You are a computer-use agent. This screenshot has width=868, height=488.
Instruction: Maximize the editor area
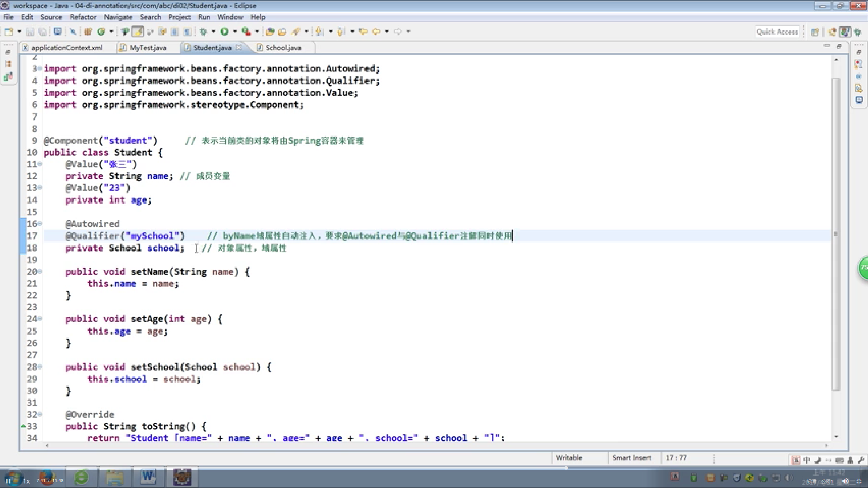(839, 46)
